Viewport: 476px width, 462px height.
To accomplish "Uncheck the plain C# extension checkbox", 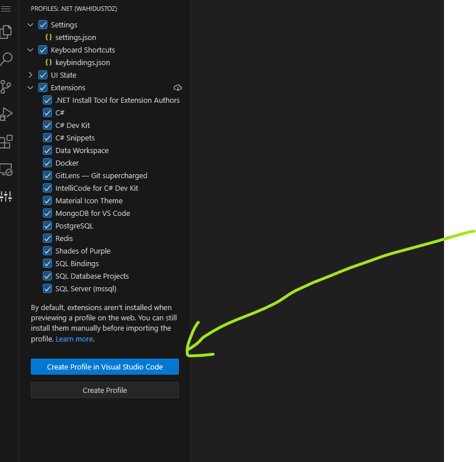I will pos(47,113).
